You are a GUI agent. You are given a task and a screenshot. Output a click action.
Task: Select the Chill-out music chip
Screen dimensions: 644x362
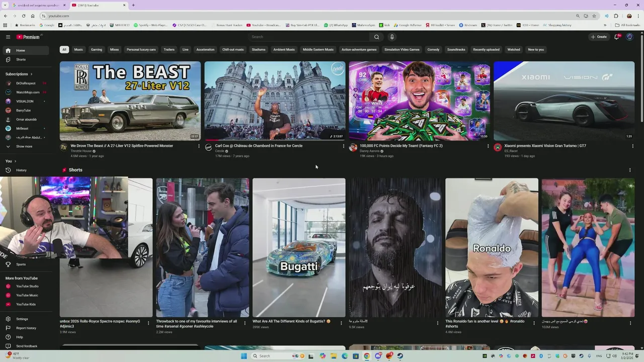coord(233,49)
